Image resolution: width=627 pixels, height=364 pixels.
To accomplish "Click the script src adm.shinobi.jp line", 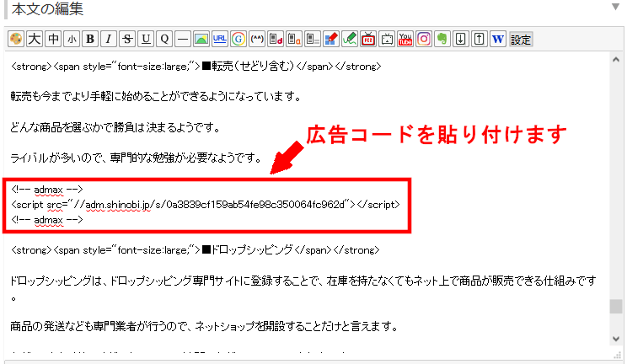I will pyautogui.click(x=206, y=205).
